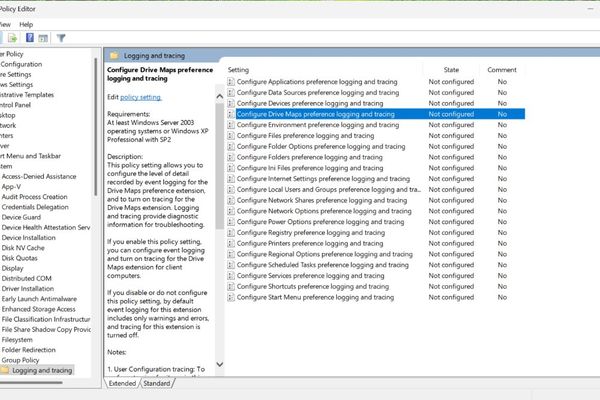Click policy icon for Configure Network Shares preference
Viewport: 600px width, 400px height.
[231, 200]
